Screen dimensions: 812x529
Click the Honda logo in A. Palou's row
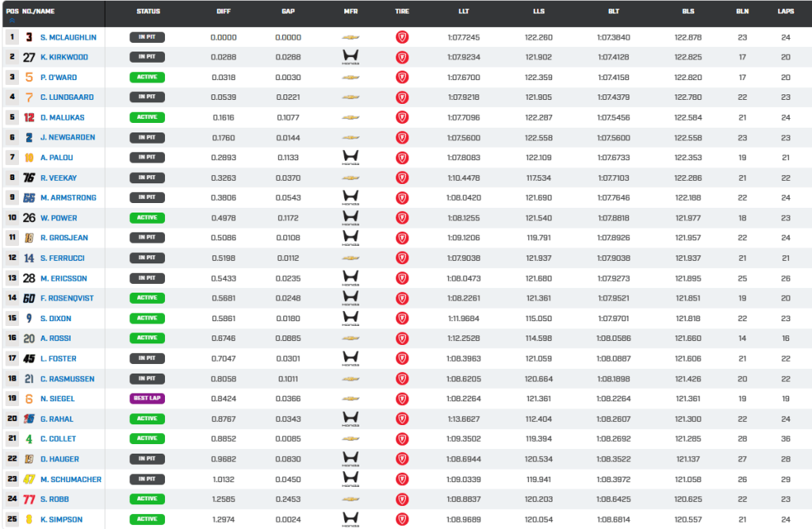(x=350, y=158)
